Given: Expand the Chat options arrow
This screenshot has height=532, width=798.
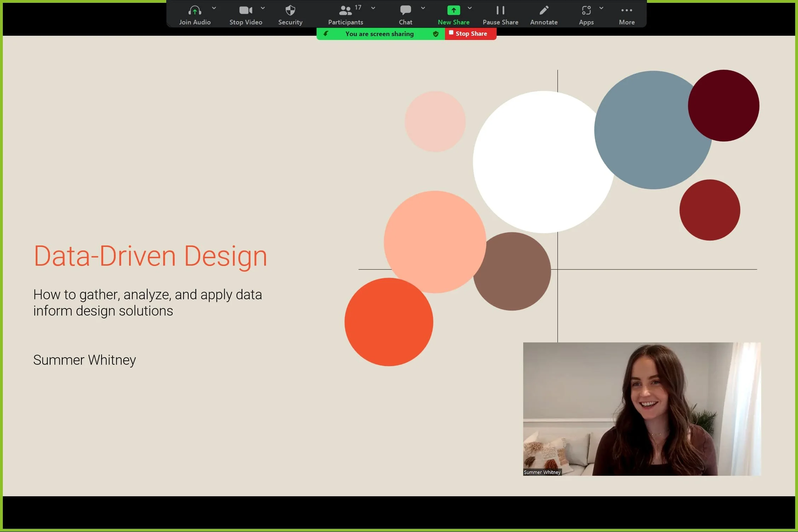Looking at the screenshot, I should pyautogui.click(x=423, y=8).
